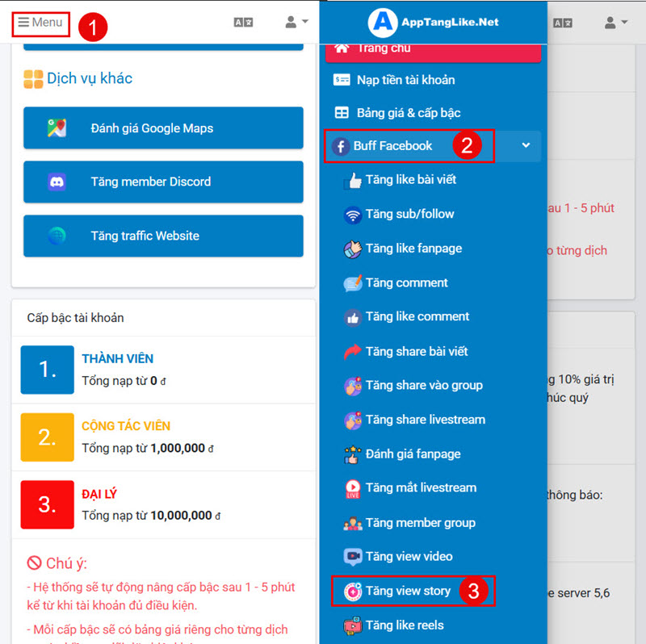Open Tăng member Discord service
This screenshot has width=646, height=644.
click(164, 182)
